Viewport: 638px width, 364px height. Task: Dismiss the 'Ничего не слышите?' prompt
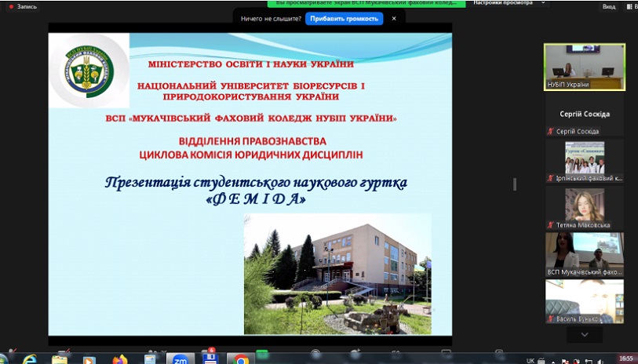click(x=394, y=18)
